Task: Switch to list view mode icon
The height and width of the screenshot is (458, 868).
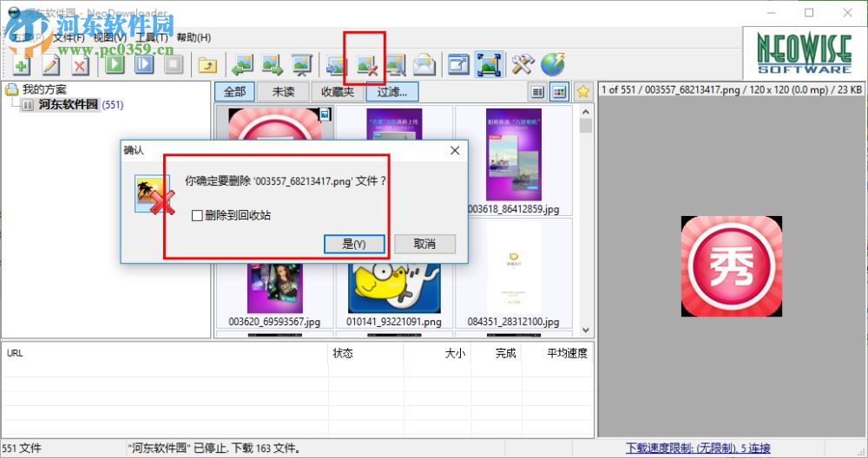Action: pyautogui.click(x=537, y=92)
